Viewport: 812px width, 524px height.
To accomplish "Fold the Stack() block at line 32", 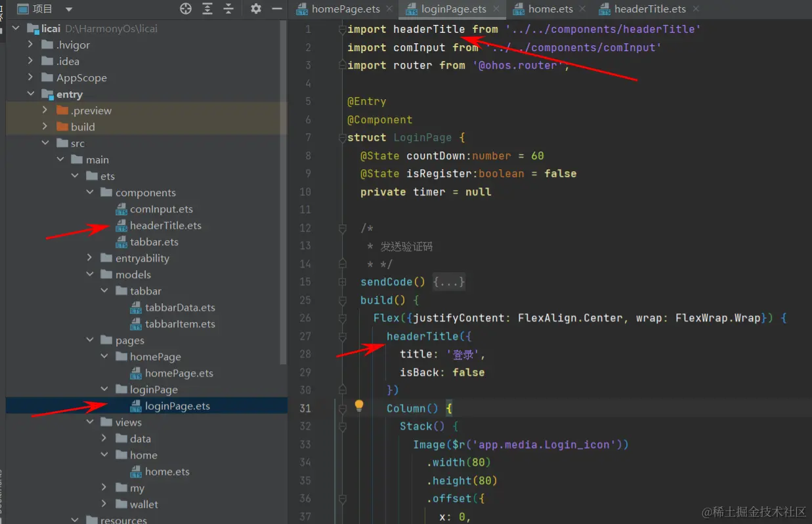I will pos(342,426).
